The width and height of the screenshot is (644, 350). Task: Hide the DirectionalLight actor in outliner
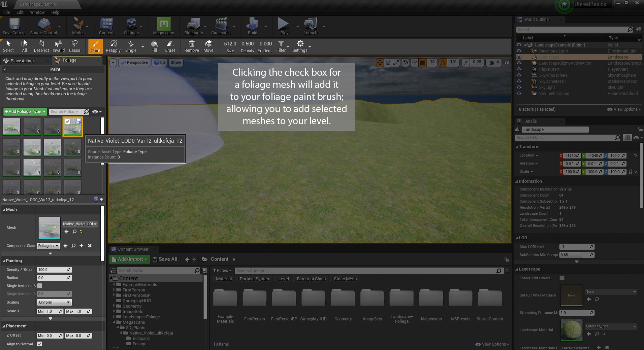click(519, 51)
